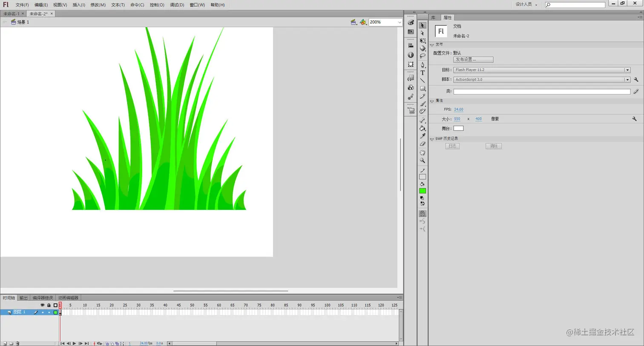Select the Text tool

tap(422, 72)
